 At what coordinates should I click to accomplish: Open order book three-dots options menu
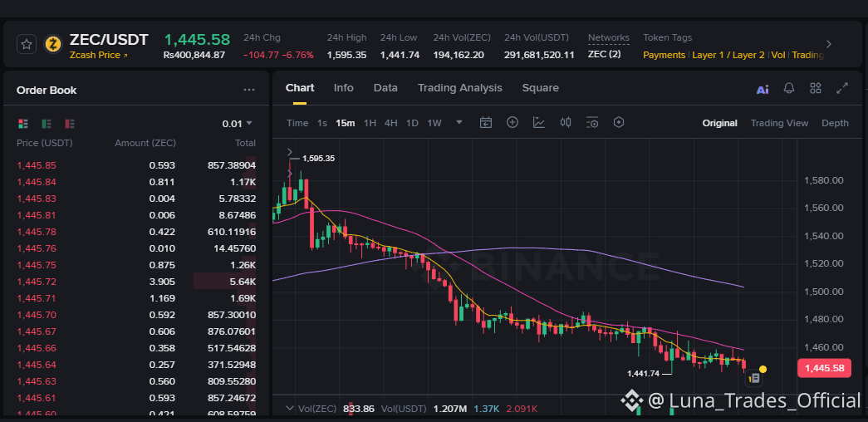point(249,90)
